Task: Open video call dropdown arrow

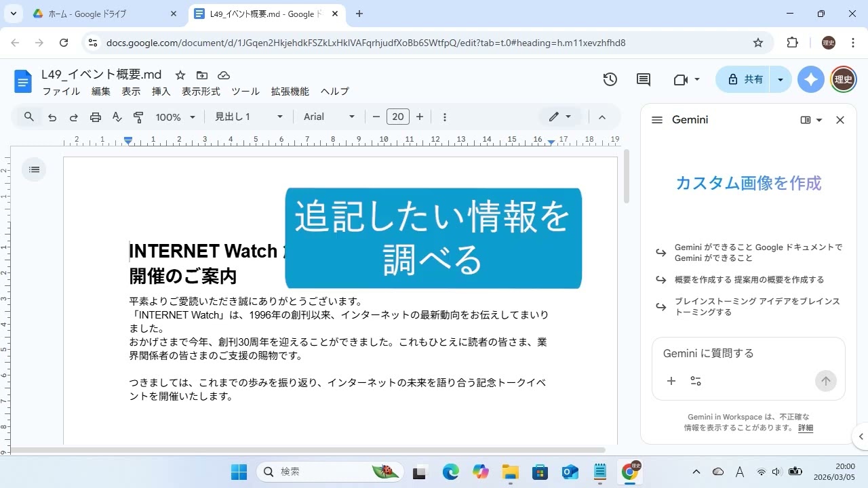Action: point(697,79)
